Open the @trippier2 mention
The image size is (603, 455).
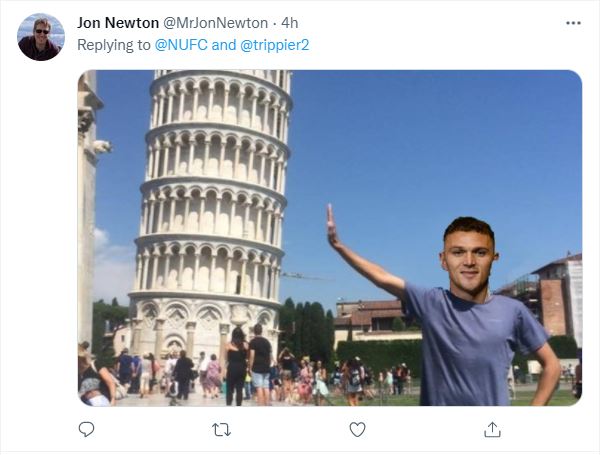pos(275,44)
